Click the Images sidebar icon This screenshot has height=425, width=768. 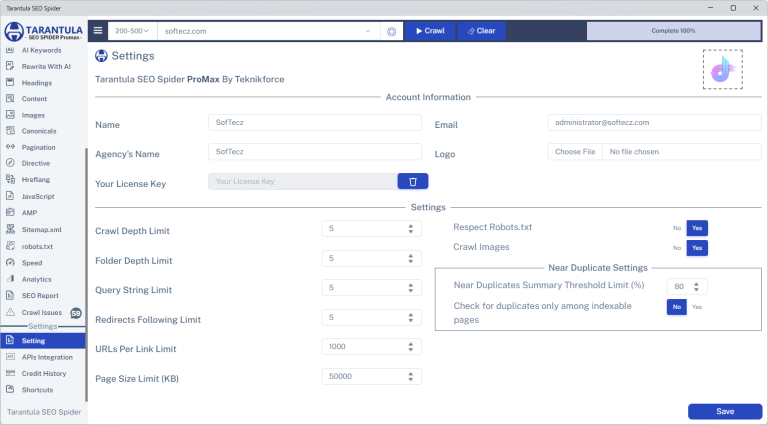click(10, 115)
